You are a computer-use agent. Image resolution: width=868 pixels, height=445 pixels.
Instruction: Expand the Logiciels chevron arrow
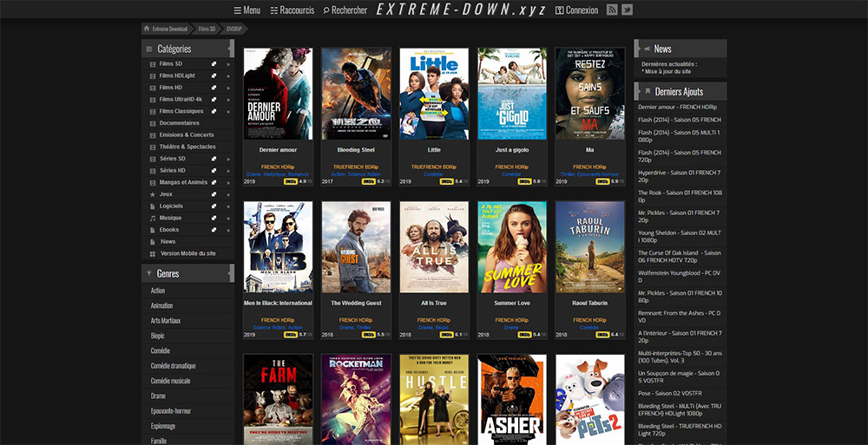pyautogui.click(x=228, y=206)
